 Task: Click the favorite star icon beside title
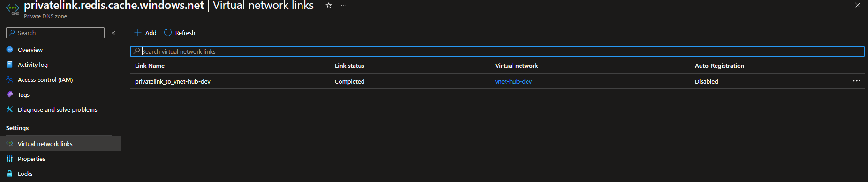(329, 6)
